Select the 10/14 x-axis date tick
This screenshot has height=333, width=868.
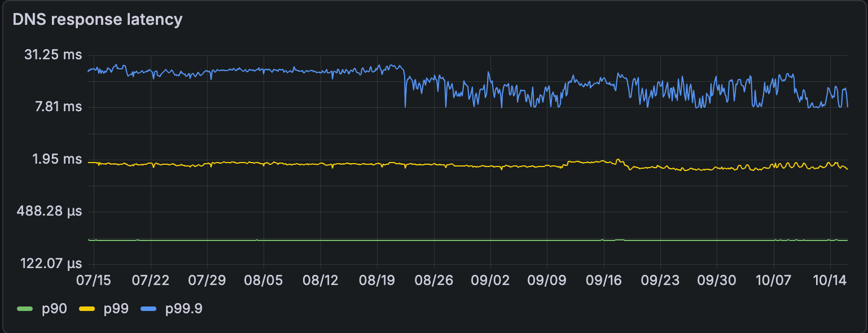830,281
